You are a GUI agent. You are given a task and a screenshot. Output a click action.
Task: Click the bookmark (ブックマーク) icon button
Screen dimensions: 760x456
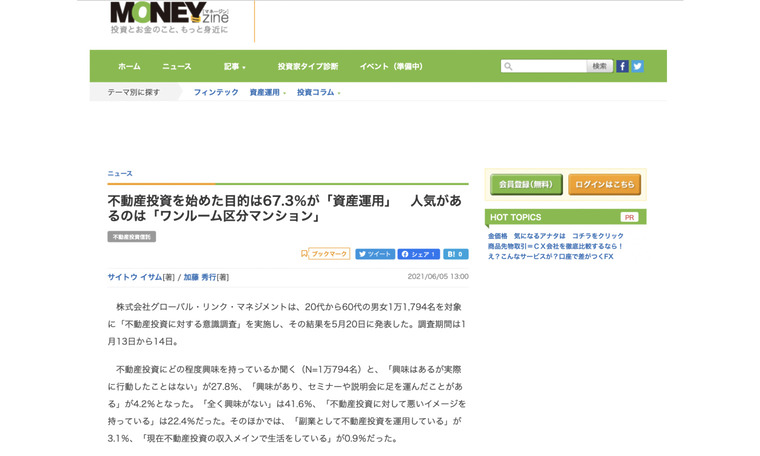(326, 254)
